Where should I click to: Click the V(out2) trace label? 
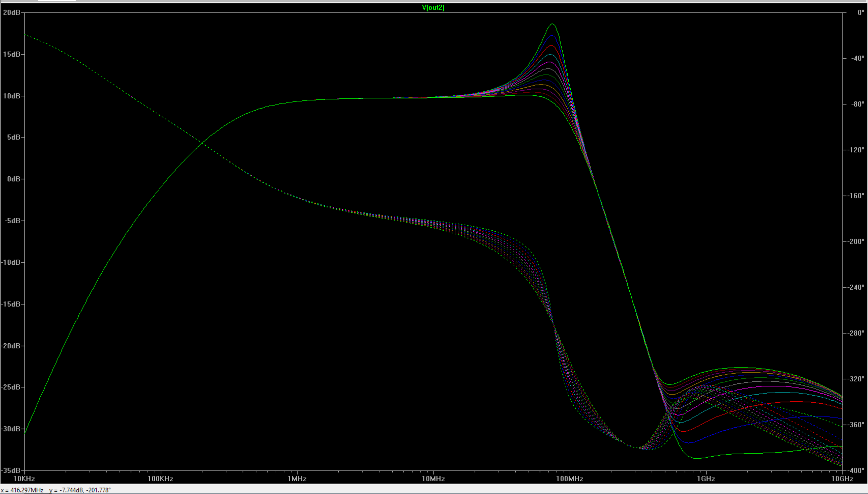[433, 7]
